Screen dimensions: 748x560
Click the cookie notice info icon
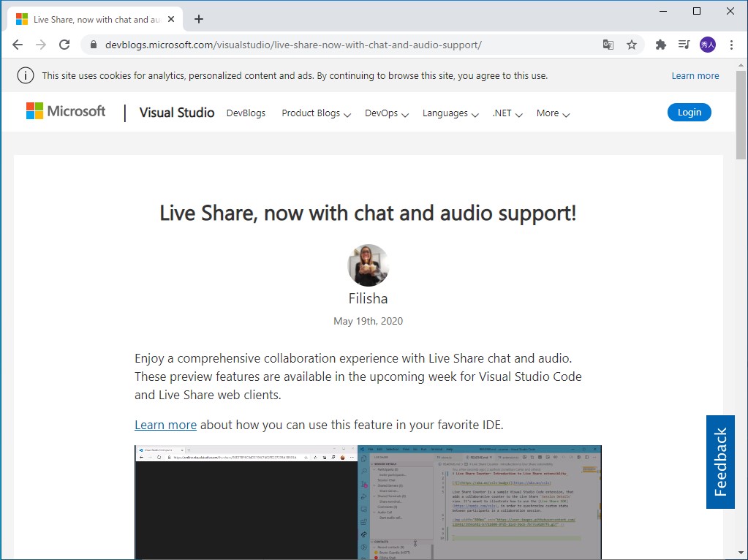pos(25,75)
